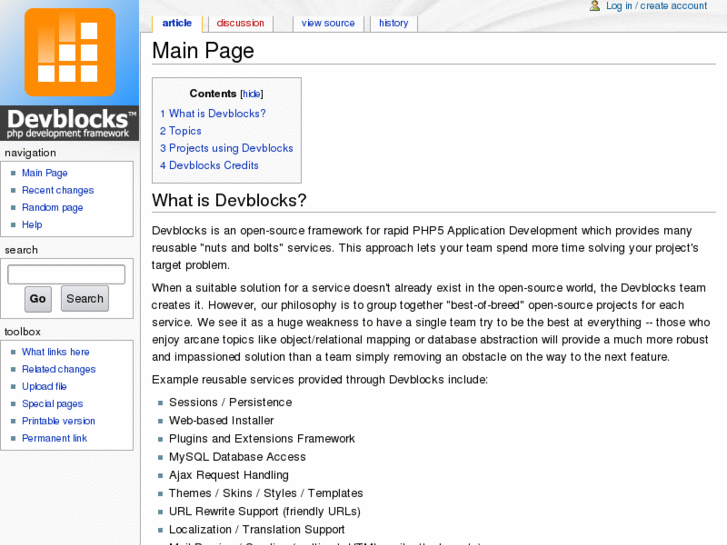The width and height of the screenshot is (727, 545).
Task: Click the 'php development framework' tagline
Action: 68,134
